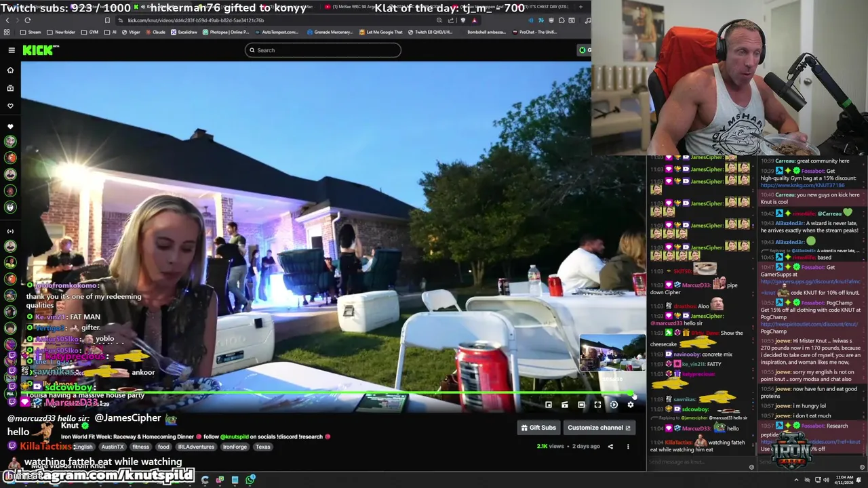
Task: Open playback speed control in player
Action: [614, 405]
